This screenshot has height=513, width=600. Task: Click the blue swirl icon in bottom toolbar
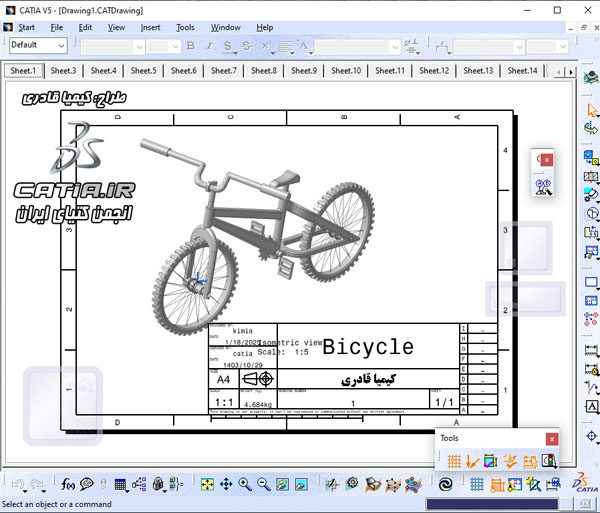point(446,485)
